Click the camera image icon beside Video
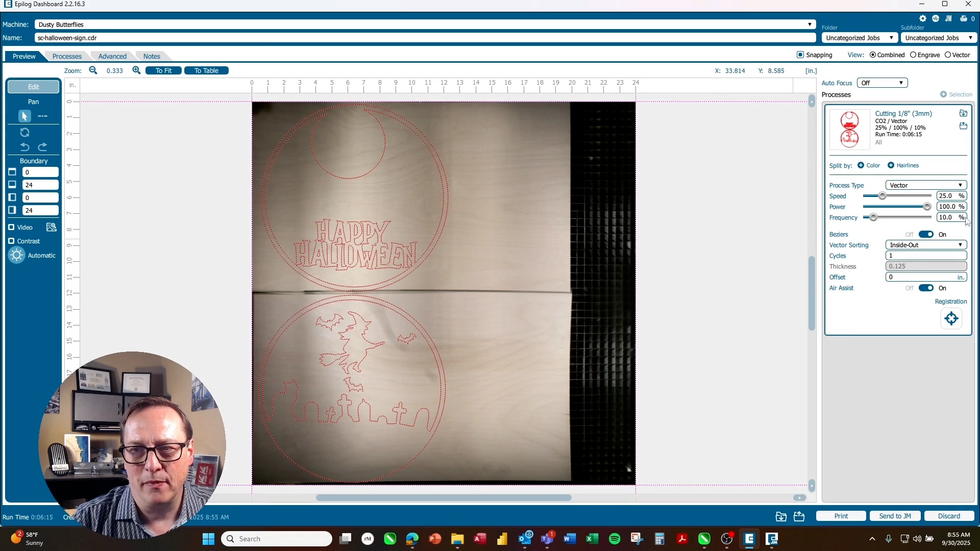Image resolution: width=980 pixels, height=551 pixels. 51,227
